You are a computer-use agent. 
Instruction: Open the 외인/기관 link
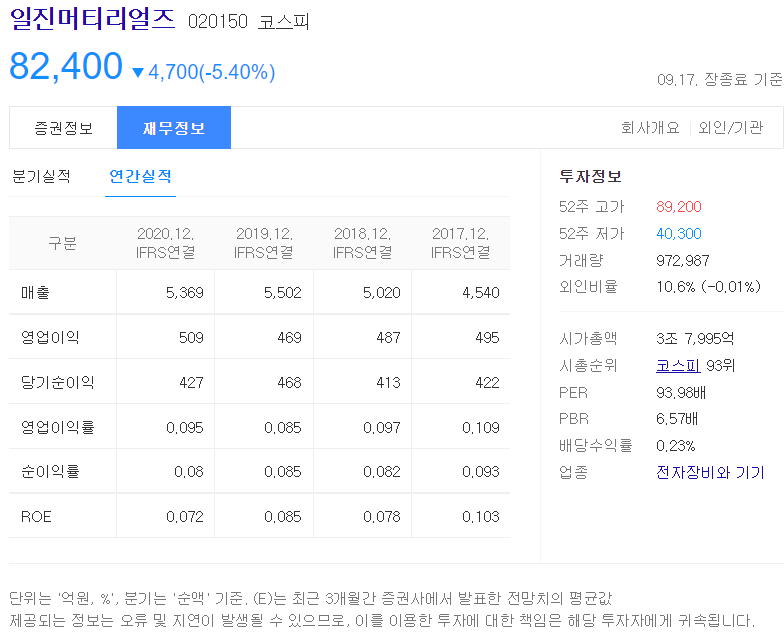(730, 128)
